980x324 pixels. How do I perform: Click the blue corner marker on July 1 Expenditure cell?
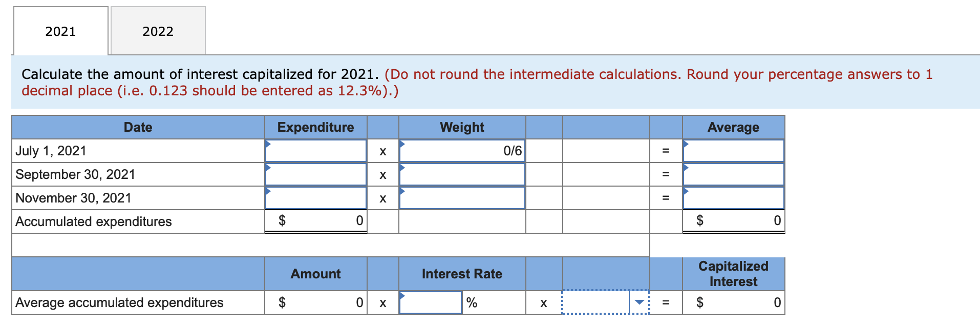click(x=268, y=143)
